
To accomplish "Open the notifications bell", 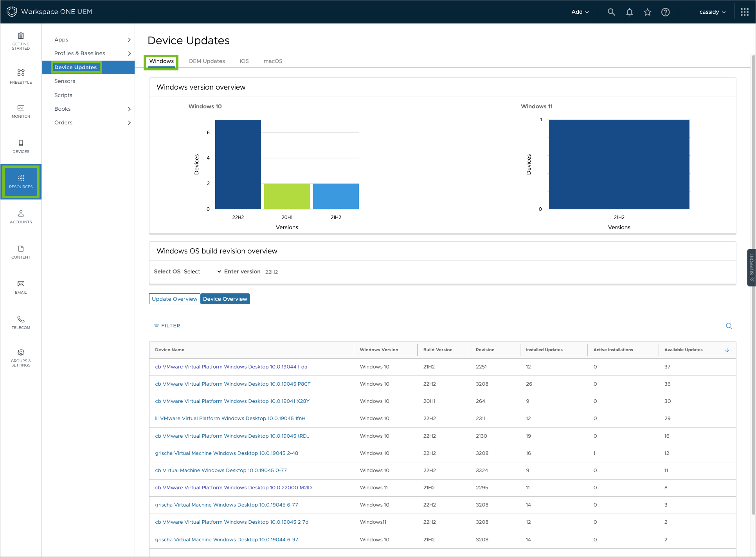I will [x=629, y=12].
